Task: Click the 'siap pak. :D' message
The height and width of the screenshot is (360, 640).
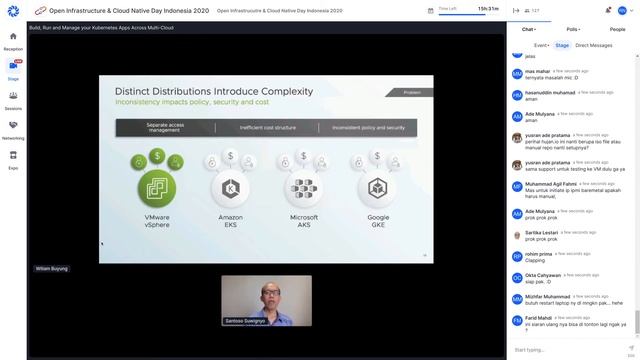Action: tap(538, 282)
